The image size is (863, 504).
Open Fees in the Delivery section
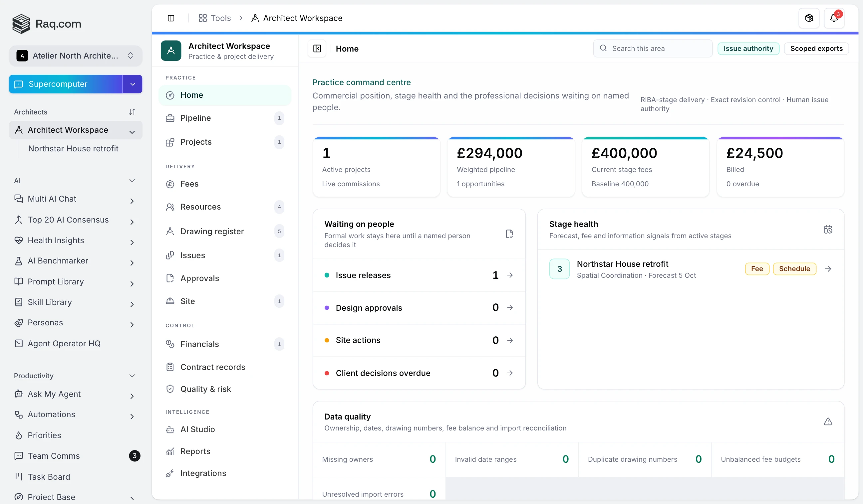pyautogui.click(x=225, y=184)
